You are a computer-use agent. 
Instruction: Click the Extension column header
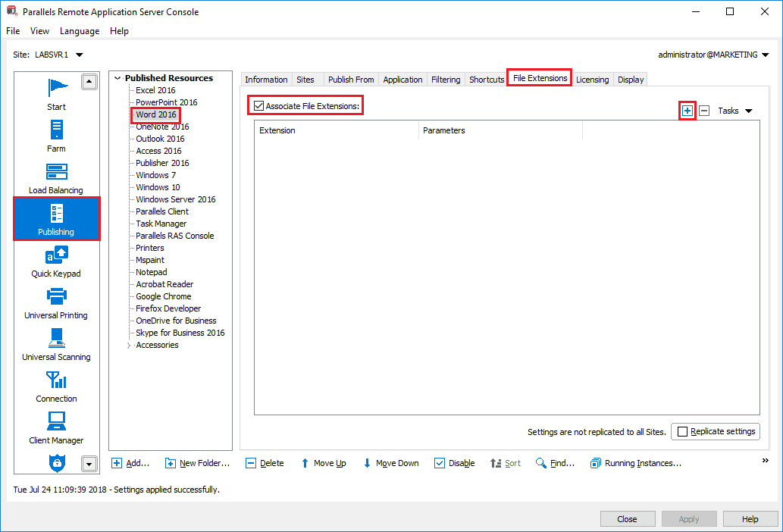point(337,130)
